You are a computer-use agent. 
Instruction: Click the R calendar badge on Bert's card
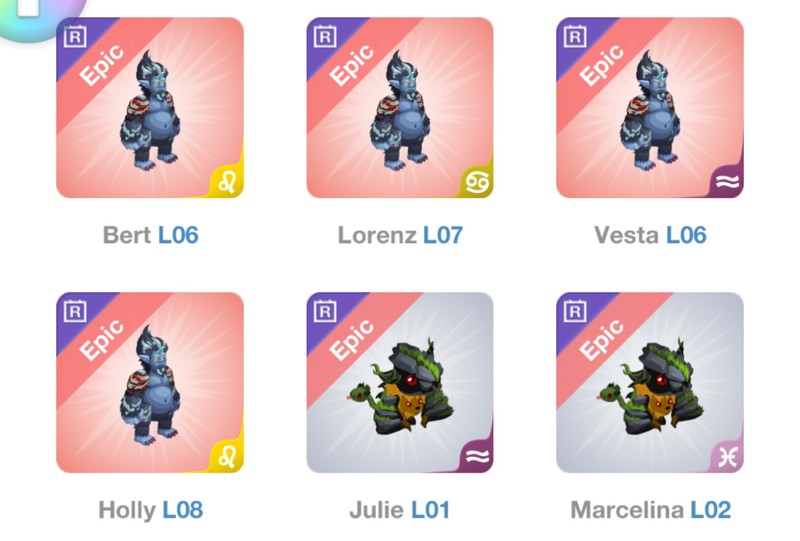point(75,36)
